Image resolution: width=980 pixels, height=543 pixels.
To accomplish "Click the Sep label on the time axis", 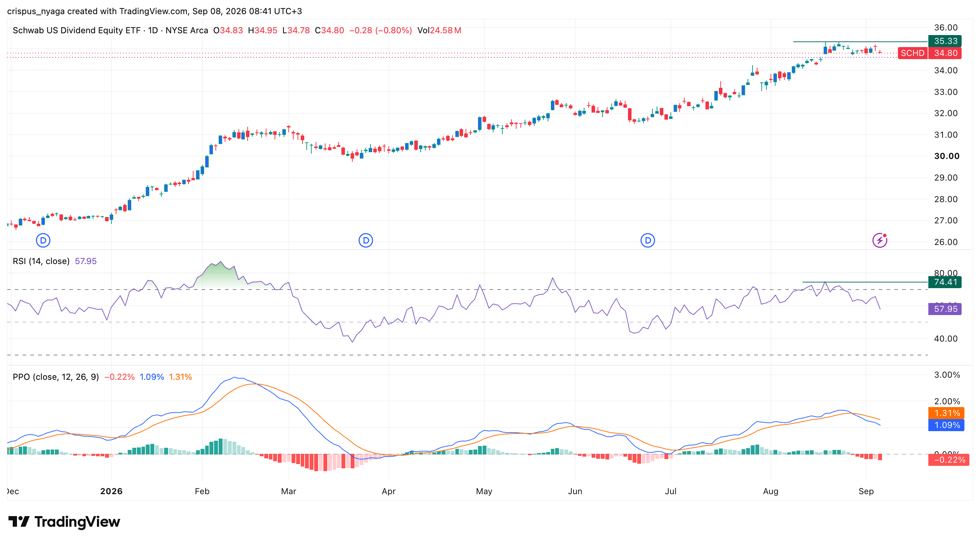I will tap(866, 491).
